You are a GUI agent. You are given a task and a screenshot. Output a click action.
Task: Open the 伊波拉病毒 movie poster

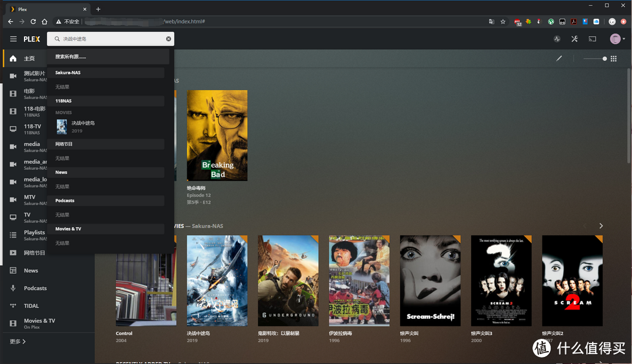359,280
